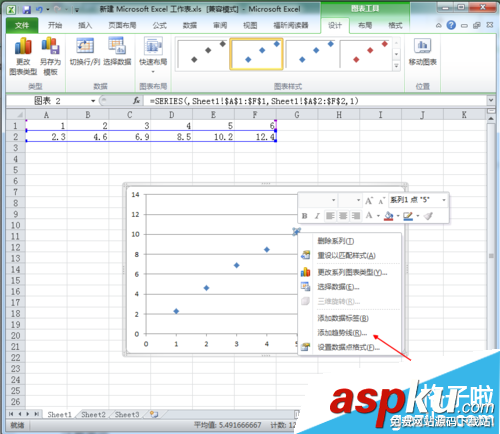Expand the chart styles gallery
Image resolution: width=500 pixels, height=434 pixels.
pyautogui.click(x=396, y=65)
